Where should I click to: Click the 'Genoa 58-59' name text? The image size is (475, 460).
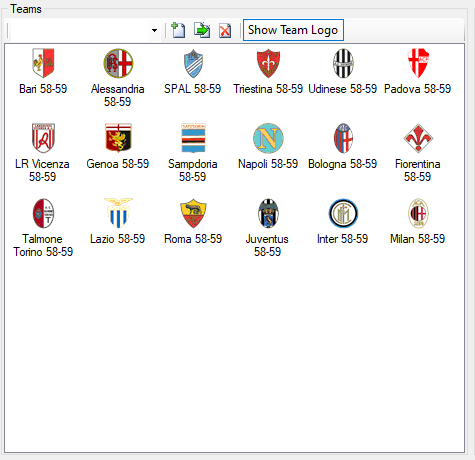pyautogui.click(x=118, y=164)
